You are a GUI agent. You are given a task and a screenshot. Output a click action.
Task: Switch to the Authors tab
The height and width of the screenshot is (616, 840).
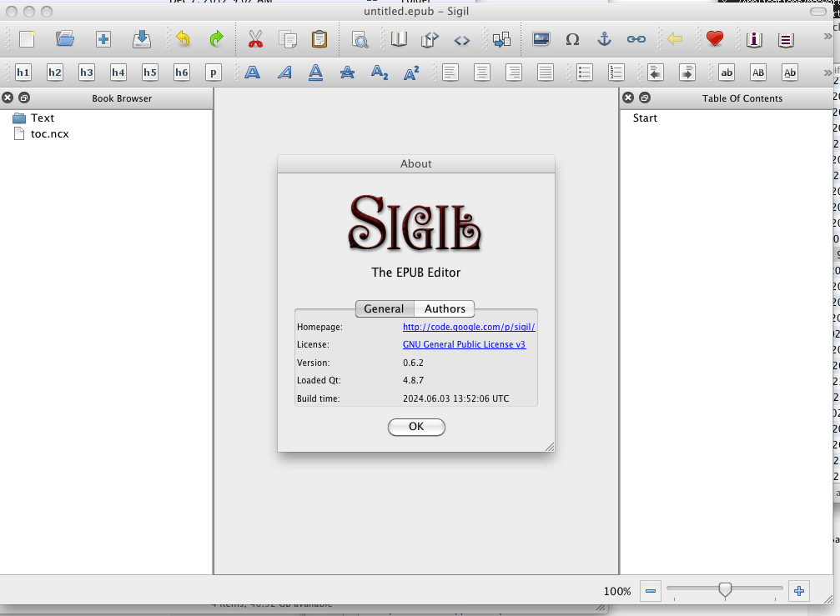pos(445,308)
